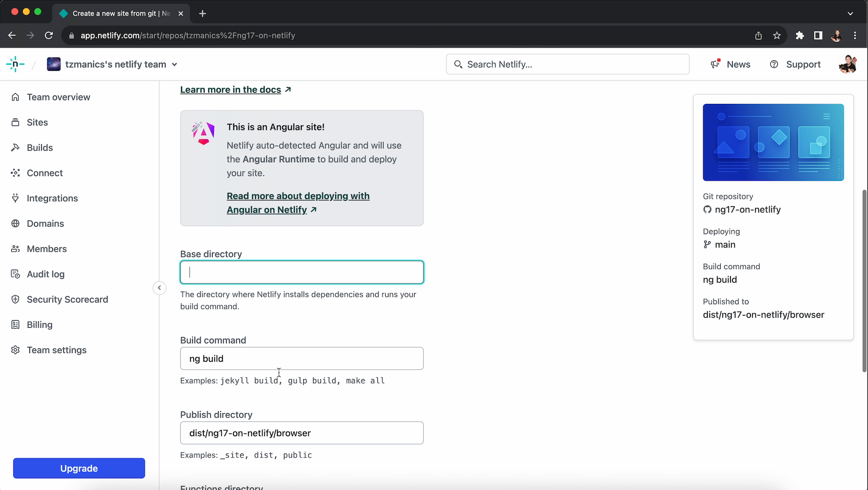The height and width of the screenshot is (490, 868).
Task: Open the Support help menu
Action: coord(795,64)
